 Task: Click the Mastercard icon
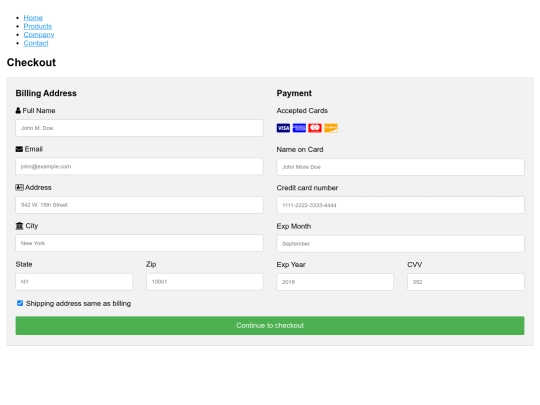click(x=315, y=128)
